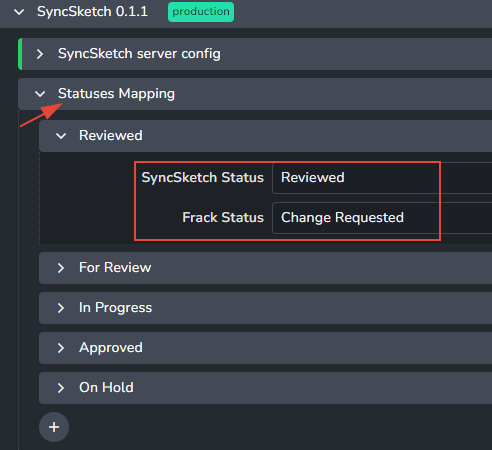Select the SyncSketch server config label
This screenshot has width=492, height=450.
pos(139,54)
